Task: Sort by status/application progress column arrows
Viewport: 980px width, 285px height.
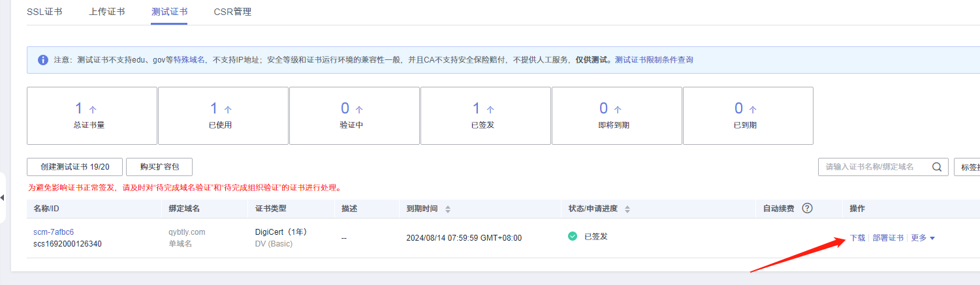Action: coord(627,209)
